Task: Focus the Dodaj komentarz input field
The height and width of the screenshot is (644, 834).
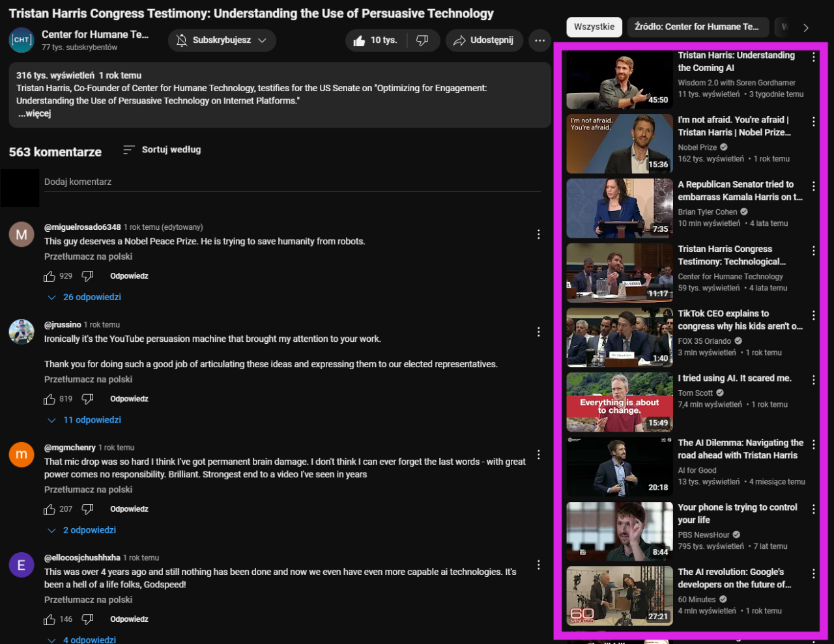Action: pos(293,182)
